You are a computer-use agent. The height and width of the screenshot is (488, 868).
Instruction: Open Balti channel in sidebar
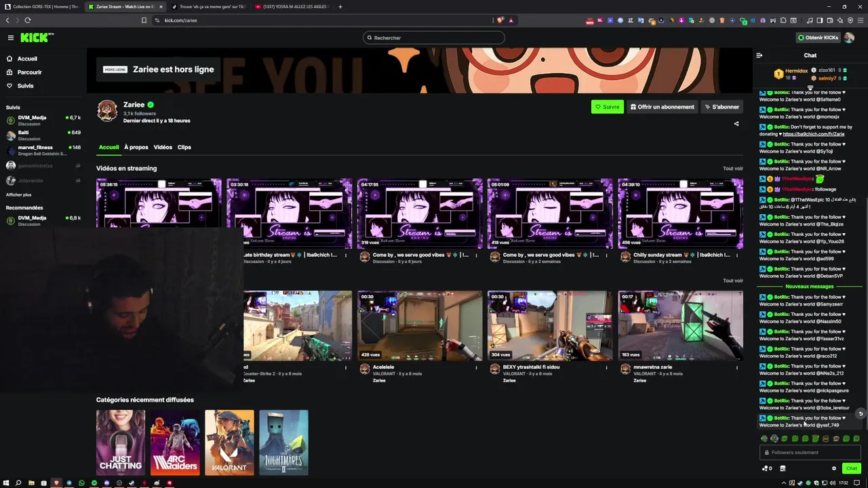43,136
